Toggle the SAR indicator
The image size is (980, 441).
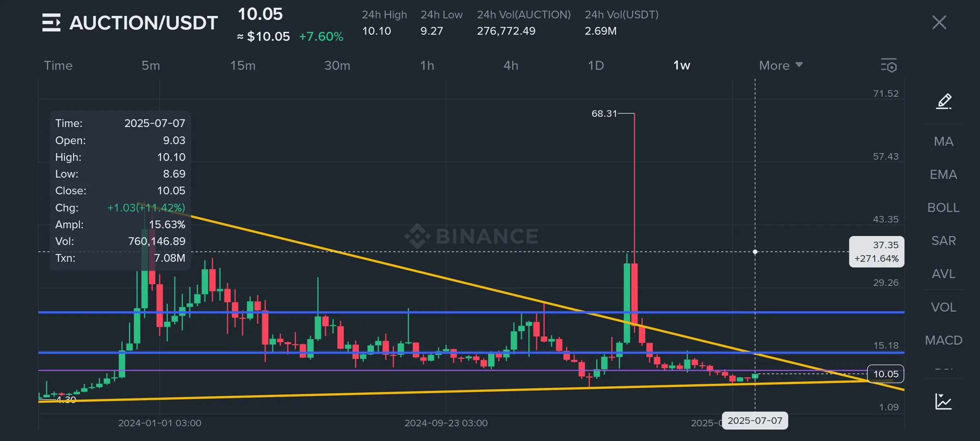coord(944,241)
